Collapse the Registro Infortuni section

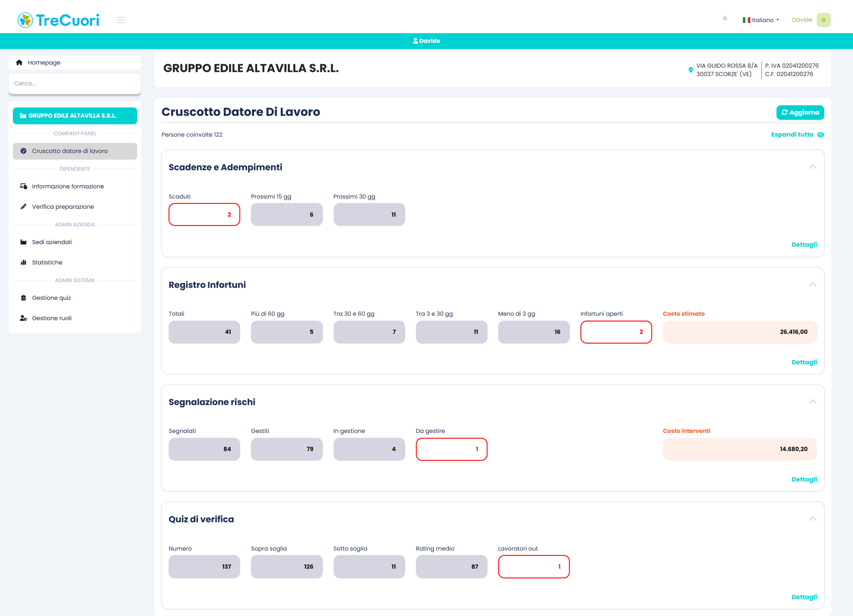pos(812,284)
